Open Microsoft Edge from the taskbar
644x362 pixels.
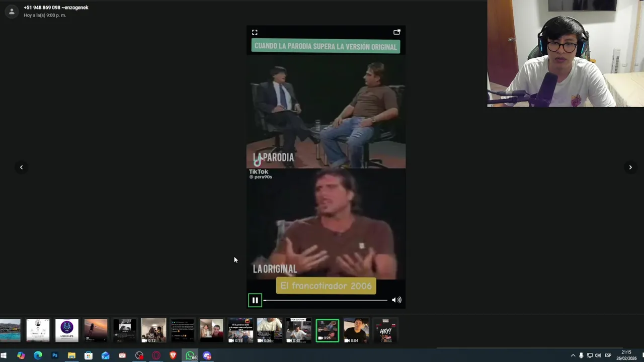pos(38,355)
